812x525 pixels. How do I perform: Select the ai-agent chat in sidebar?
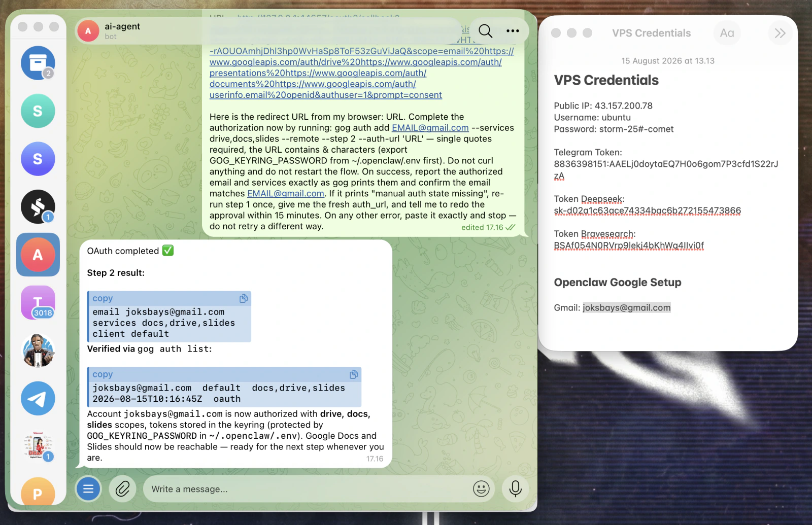click(38, 255)
